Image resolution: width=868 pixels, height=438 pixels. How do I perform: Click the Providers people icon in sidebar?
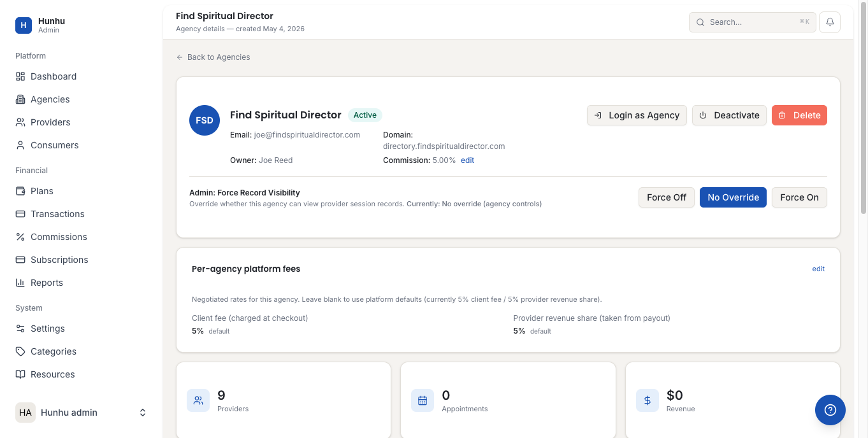pos(20,122)
